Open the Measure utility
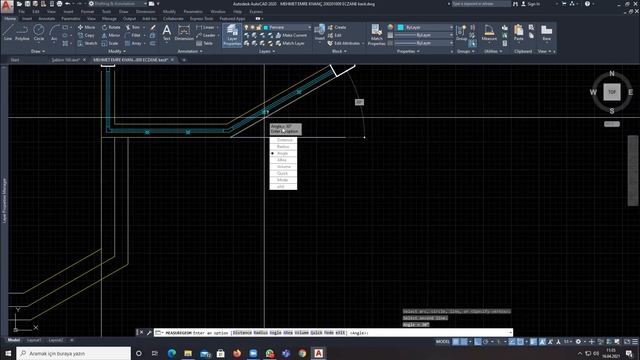 pos(489,33)
